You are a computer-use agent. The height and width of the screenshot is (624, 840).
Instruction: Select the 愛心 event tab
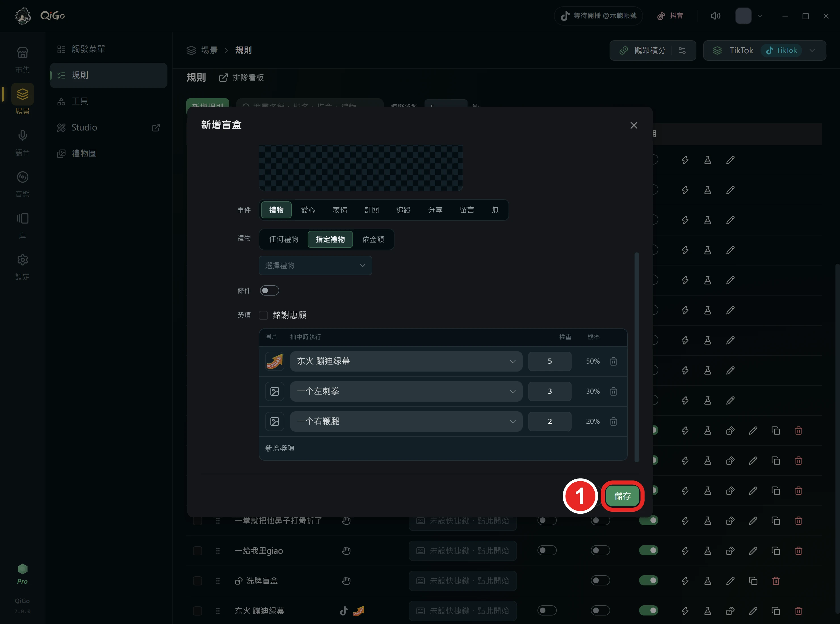click(x=308, y=210)
